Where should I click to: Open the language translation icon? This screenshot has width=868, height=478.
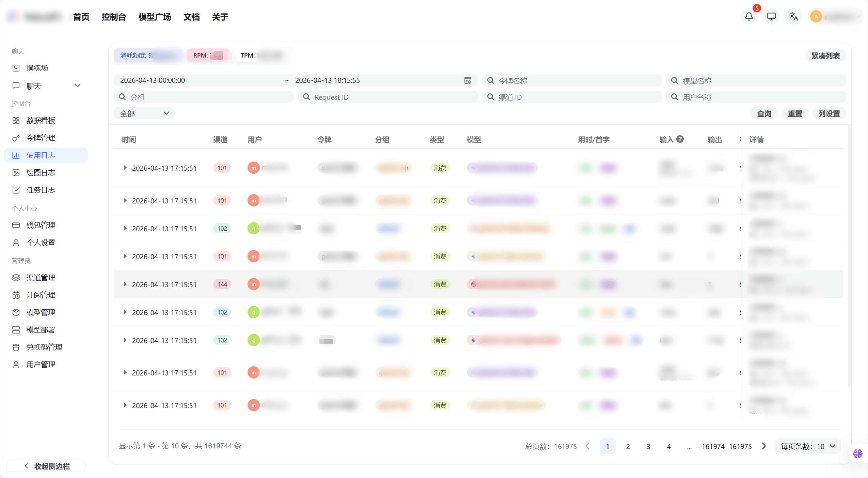click(x=794, y=16)
